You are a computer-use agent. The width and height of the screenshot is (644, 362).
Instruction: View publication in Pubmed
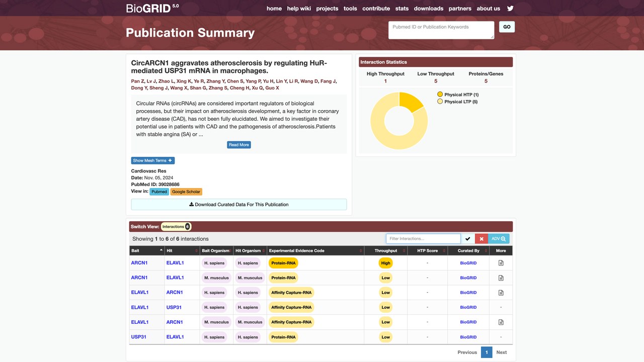(x=159, y=192)
